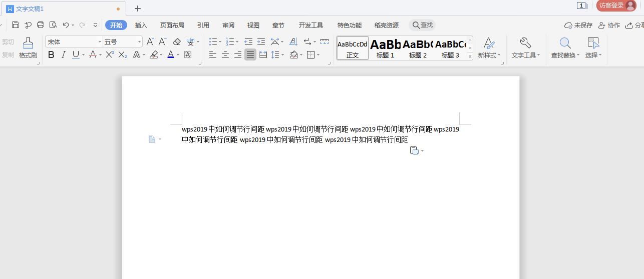This screenshot has height=279, width=644.
Task: Open the font size 五号 dropdown
Action: point(140,42)
